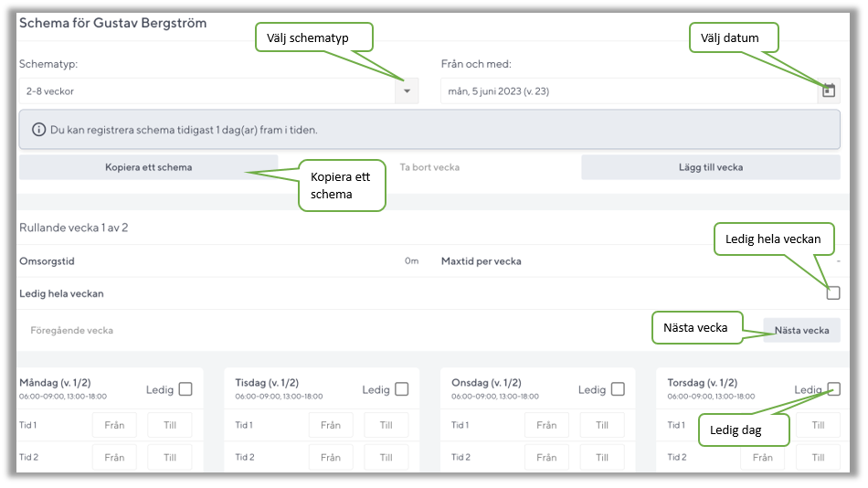Go to 'Nästa vecka'
The image size is (868, 488).
801,330
